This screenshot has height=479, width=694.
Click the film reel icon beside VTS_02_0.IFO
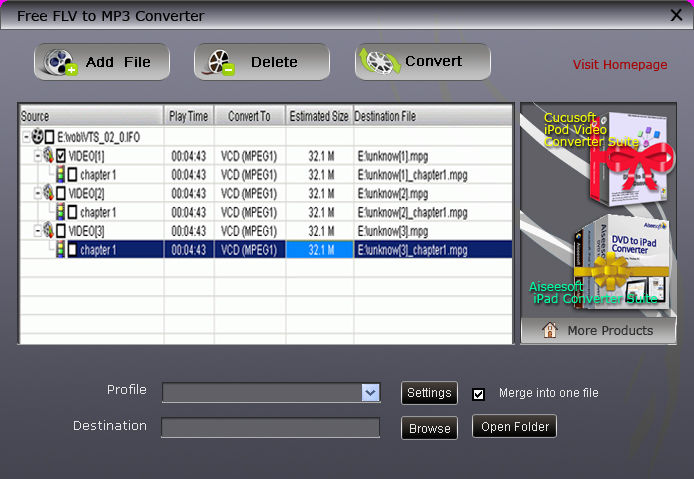point(38,137)
